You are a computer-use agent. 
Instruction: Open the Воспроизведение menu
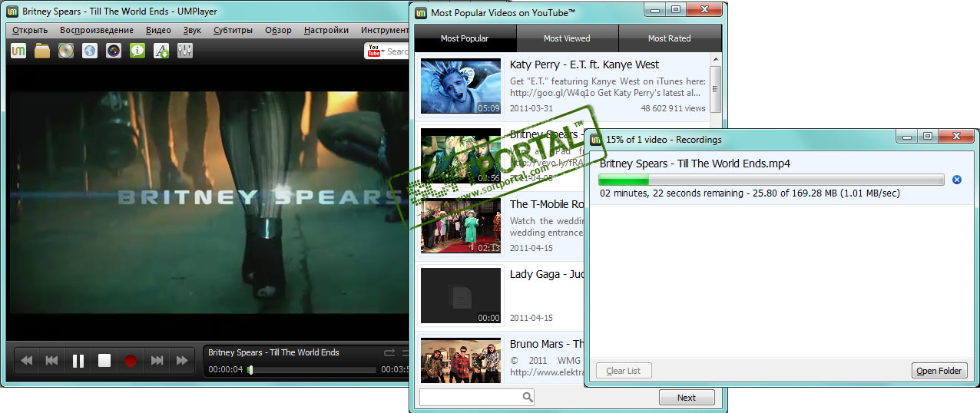[x=96, y=31]
